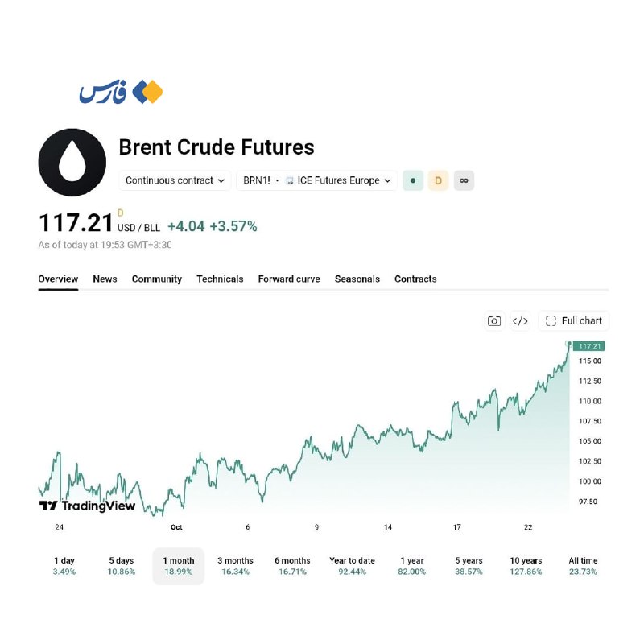The height and width of the screenshot is (644, 644).
Task: Click the Brent Crude oil drop logo
Action: (x=72, y=163)
